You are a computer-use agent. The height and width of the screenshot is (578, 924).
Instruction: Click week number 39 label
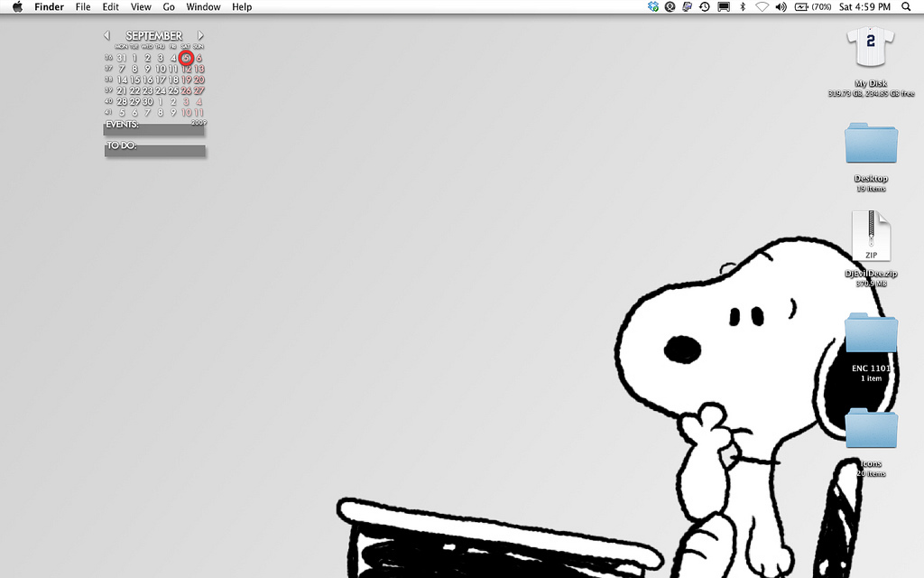(x=108, y=91)
